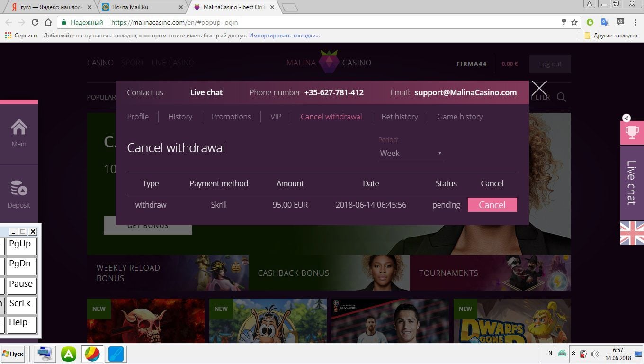The image size is (644, 364).
Task: Click the on-screen keyboard taskbar icon
Action: pyautogui.click(x=45, y=354)
